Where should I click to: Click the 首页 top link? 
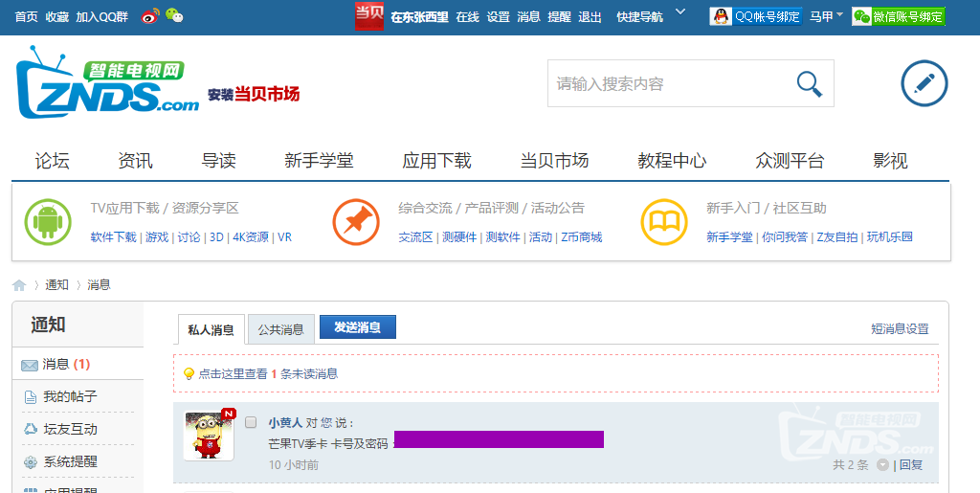pos(26,17)
